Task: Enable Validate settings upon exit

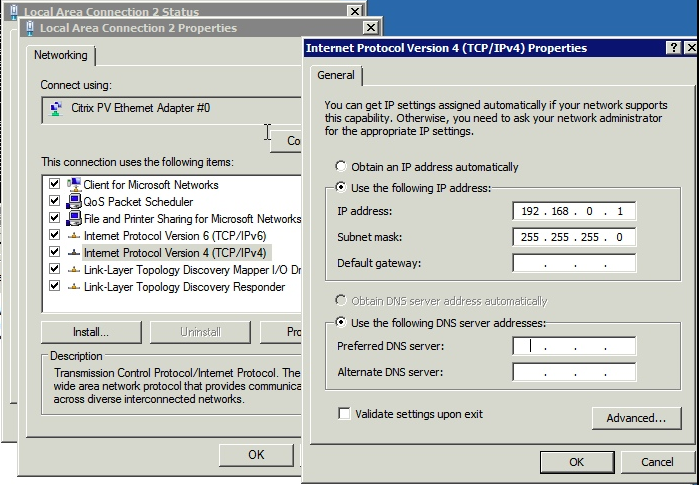Action: pyautogui.click(x=344, y=414)
